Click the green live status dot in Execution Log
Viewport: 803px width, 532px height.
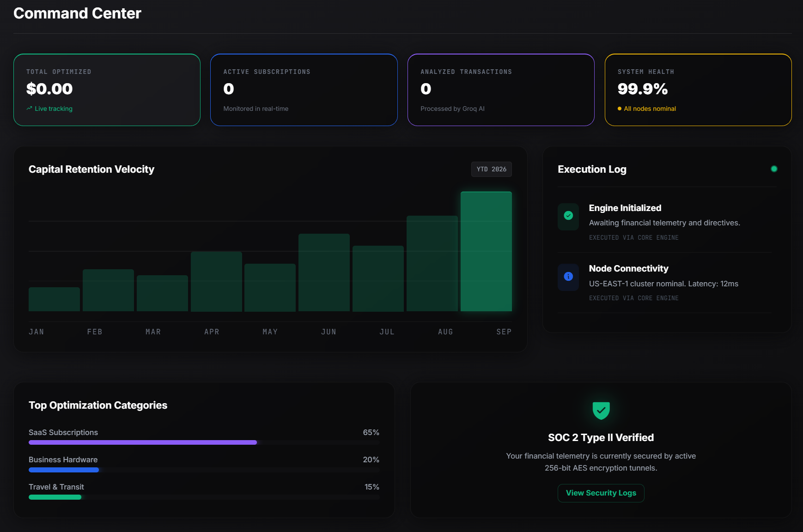[x=774, y=169]
